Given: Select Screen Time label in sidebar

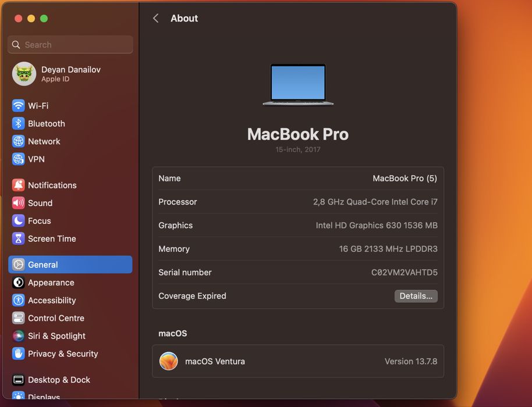Looking at the screenshot, I should (x=52, y=238).
